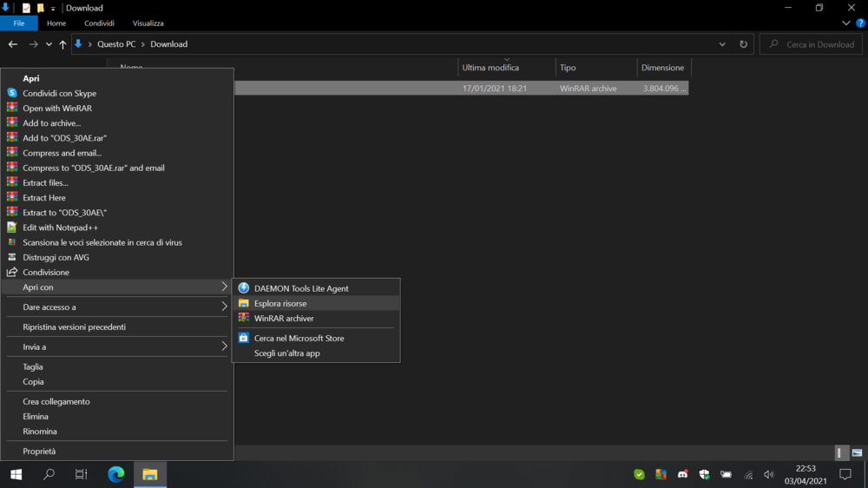Go back with the left arrow
Image resolution: width=868 pixels, height=488 pixels.
pyautogui.click(x=13, y=44)
